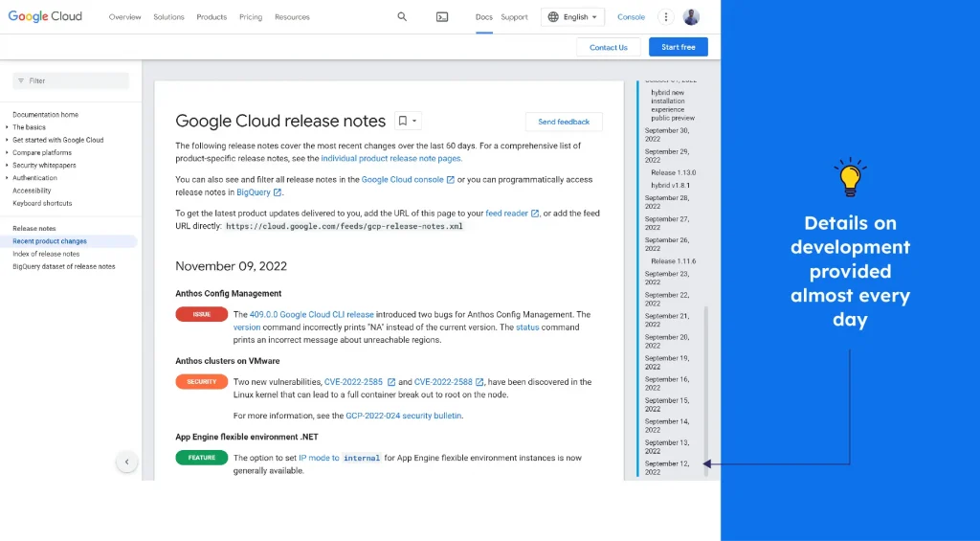The width and height of the screenshot is (980, 541).
Task: Click external link icon after BigQuery
Action: tap(278, 192)
